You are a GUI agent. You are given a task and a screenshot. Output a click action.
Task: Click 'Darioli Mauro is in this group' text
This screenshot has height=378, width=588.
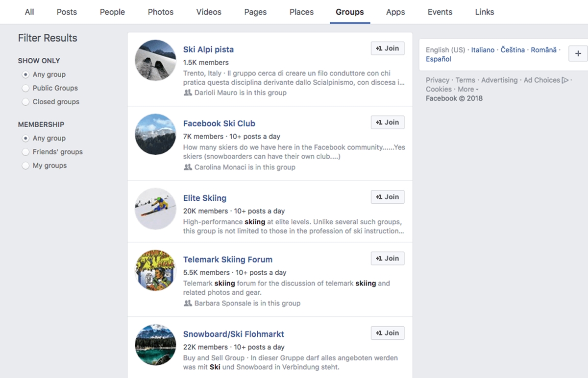(241, 93)
